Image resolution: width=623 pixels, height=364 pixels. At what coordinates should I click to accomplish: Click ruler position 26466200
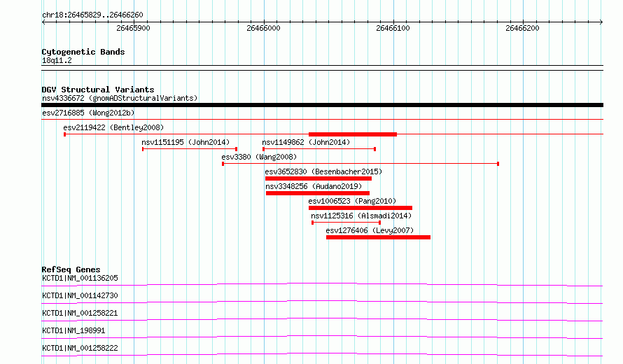522,28
